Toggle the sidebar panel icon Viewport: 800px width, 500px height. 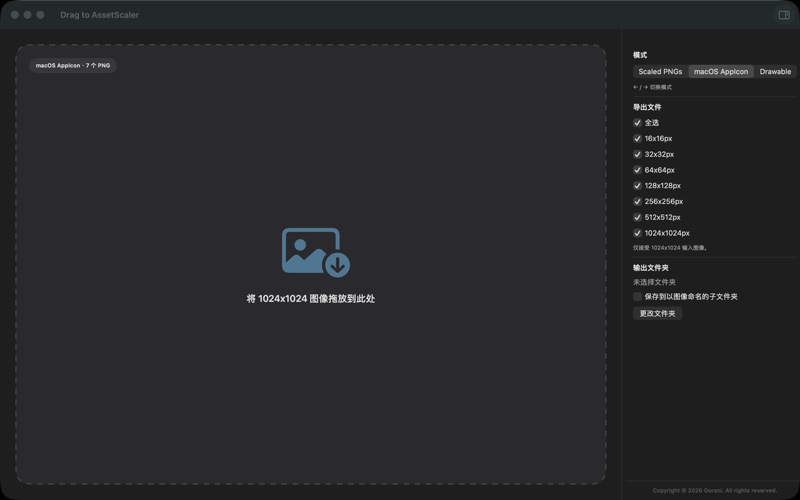(784, 15)
